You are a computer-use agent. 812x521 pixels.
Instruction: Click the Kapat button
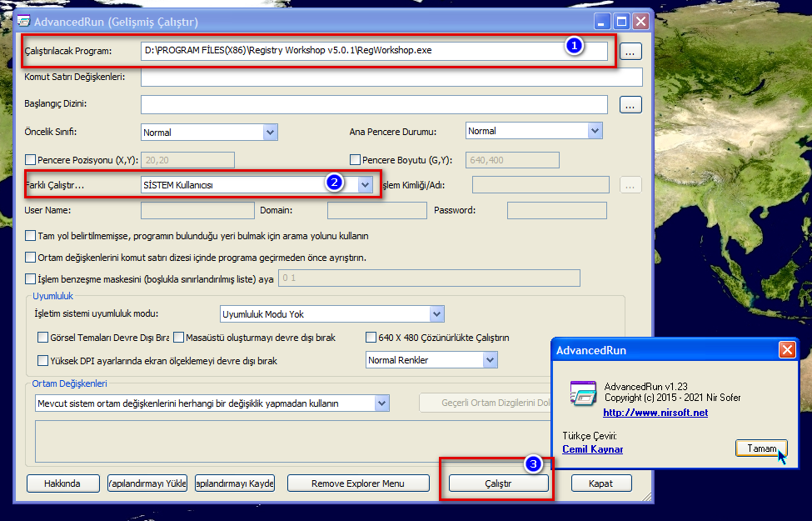tap(600, 483)
